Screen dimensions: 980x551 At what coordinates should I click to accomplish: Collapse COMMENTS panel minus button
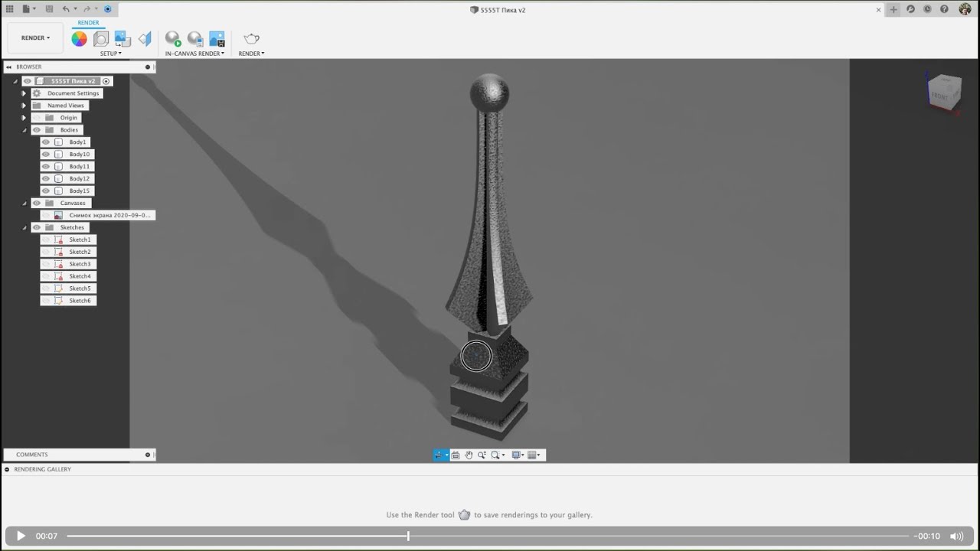click(x=148, y=455)
